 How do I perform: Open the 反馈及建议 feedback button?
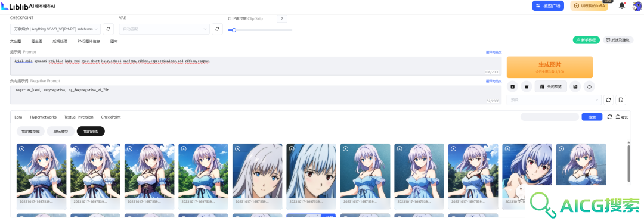618,40
